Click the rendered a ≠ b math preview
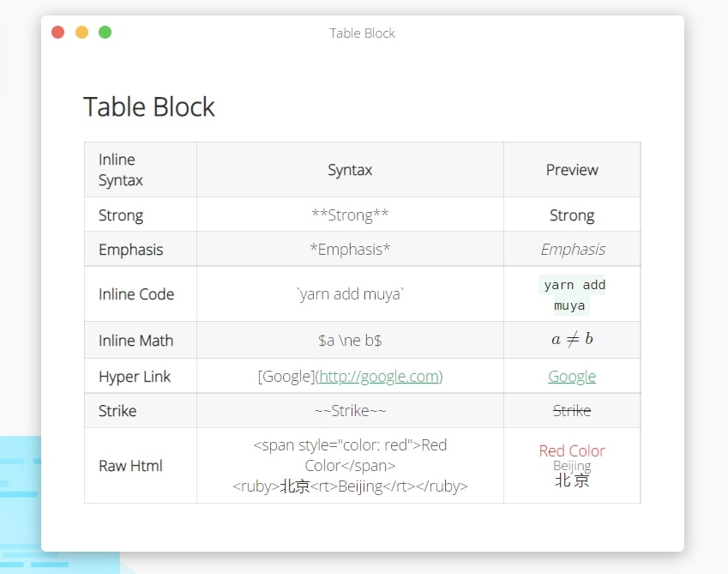728x574 pixels. (x=572, y=340)
